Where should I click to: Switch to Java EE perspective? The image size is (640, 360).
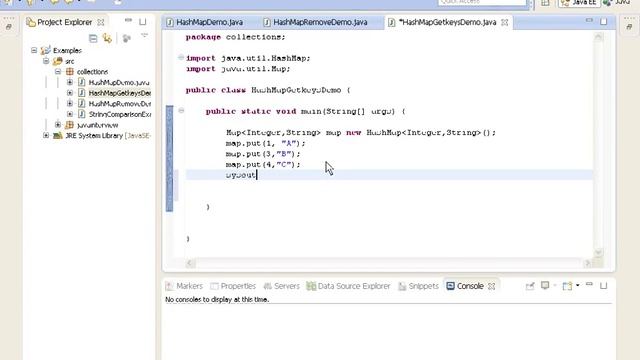coord(578,3)
